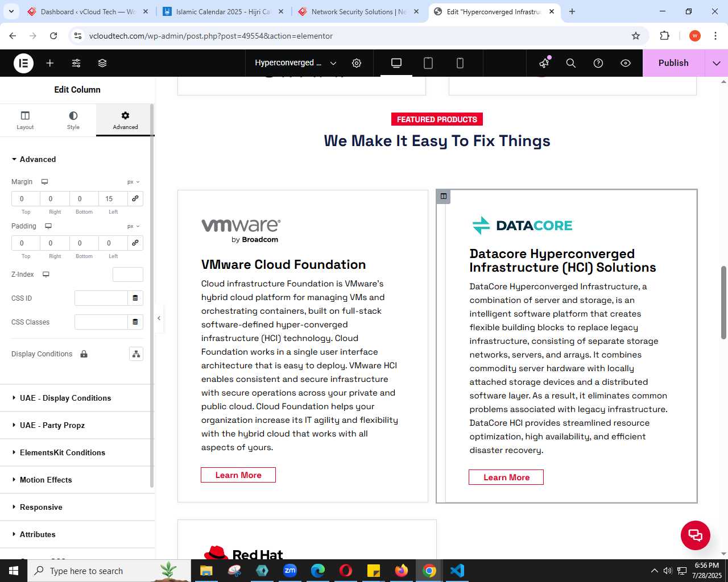
Task: Switch to Dashboard vCloud Tech browser tab
Action: click(x=88, y=12)
